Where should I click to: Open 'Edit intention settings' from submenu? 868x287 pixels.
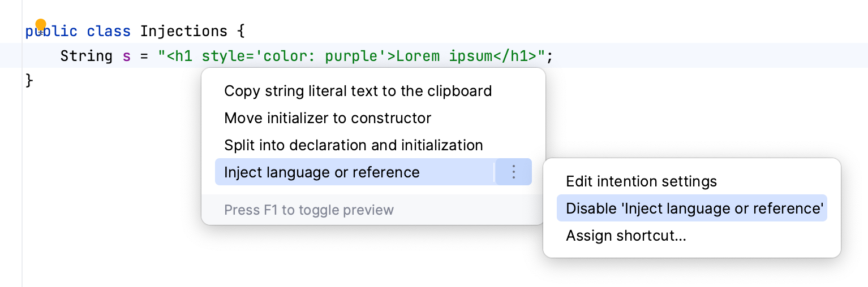[x=641, y=181]
